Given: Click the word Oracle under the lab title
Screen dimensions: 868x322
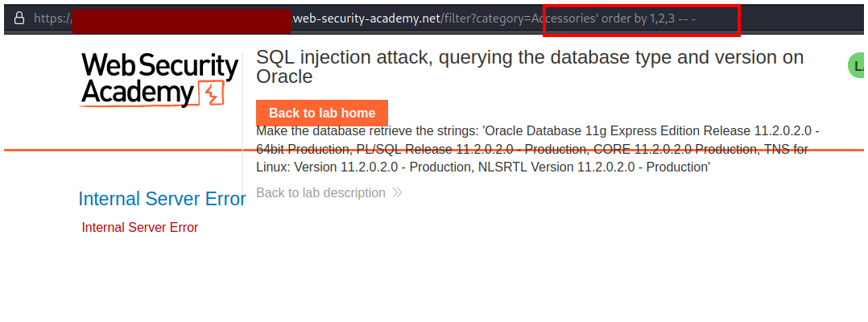Looking at the screenshot, I should (x=284, y=76).
